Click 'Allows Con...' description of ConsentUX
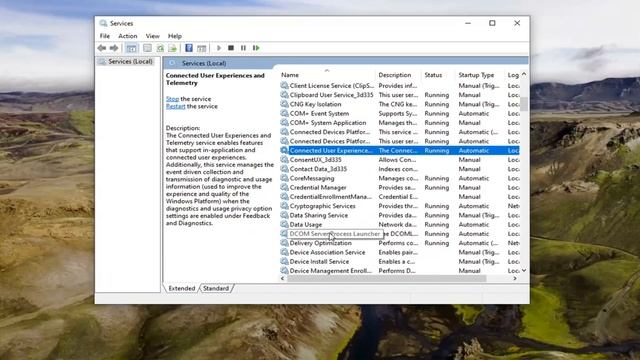Screen dimensions: 640x360 [x=397, y=160]
